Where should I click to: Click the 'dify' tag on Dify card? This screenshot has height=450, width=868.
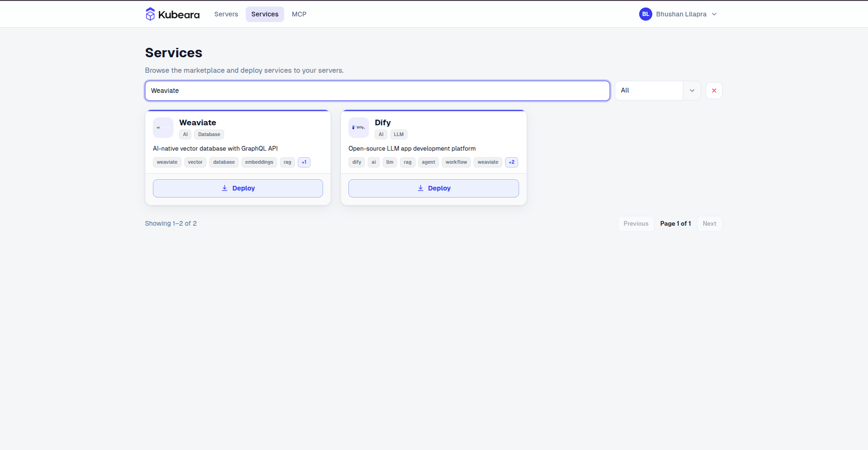click(x=357, y=162)
